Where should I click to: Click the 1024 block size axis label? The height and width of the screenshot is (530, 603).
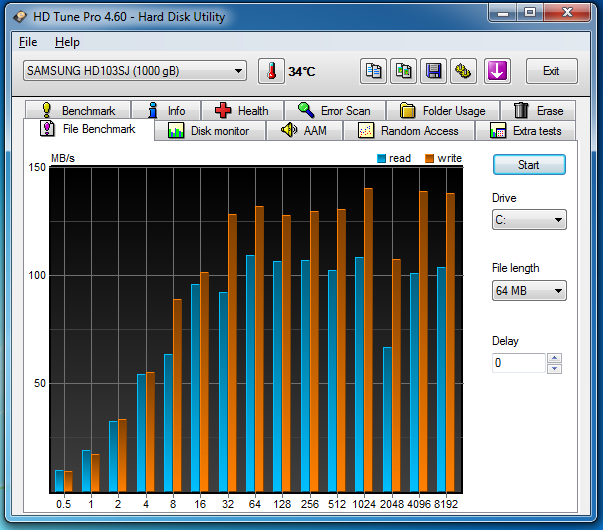tap(364, 504)
